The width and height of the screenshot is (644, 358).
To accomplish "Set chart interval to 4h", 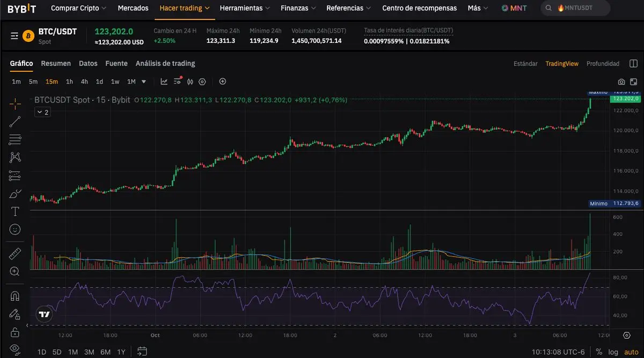I will [84, 82].
